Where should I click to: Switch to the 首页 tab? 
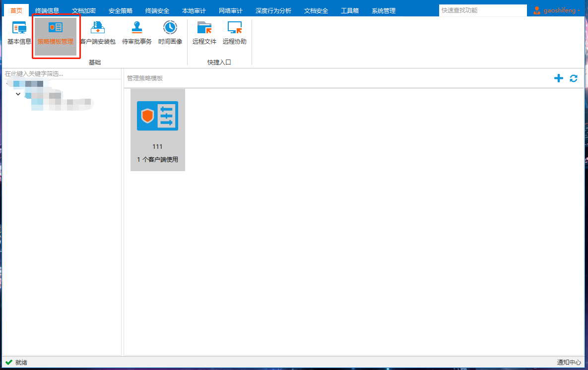pyautogui.click(x=16, y=10)
